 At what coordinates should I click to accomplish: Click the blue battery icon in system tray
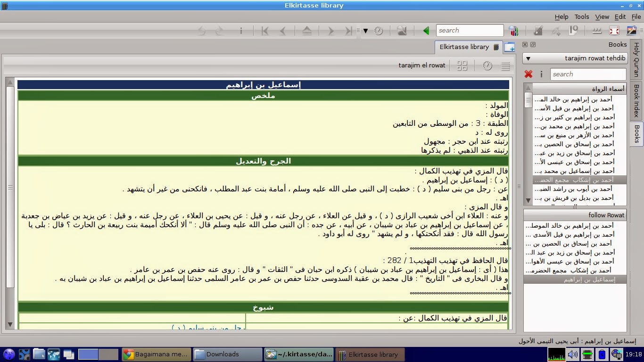601,354
